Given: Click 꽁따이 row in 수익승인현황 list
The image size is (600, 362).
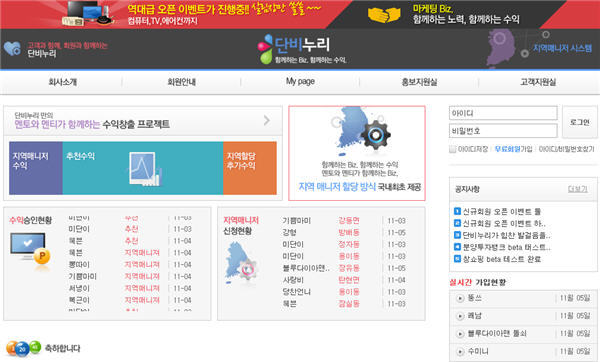Looking at the screenshot, I should [x=130, y=264].
